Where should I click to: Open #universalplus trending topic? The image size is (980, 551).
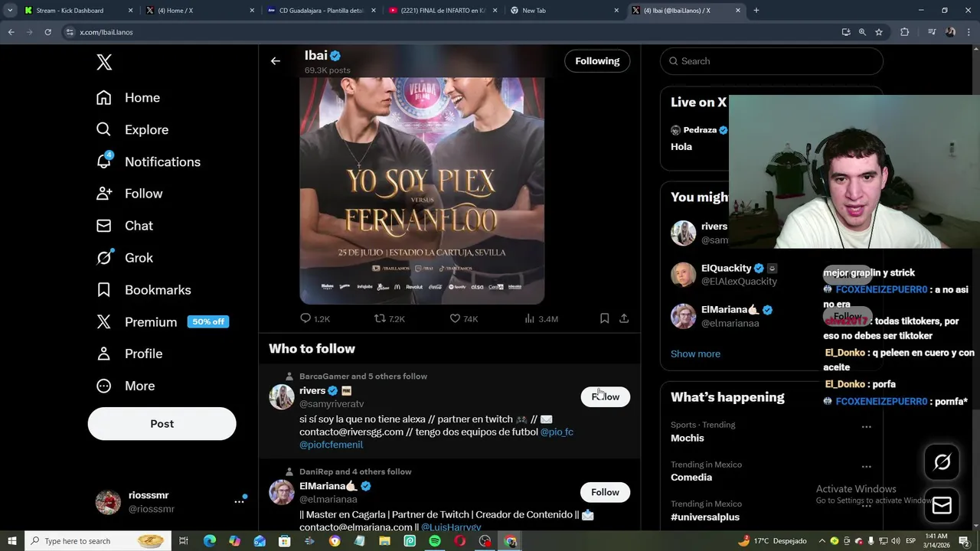pos(705,517)
